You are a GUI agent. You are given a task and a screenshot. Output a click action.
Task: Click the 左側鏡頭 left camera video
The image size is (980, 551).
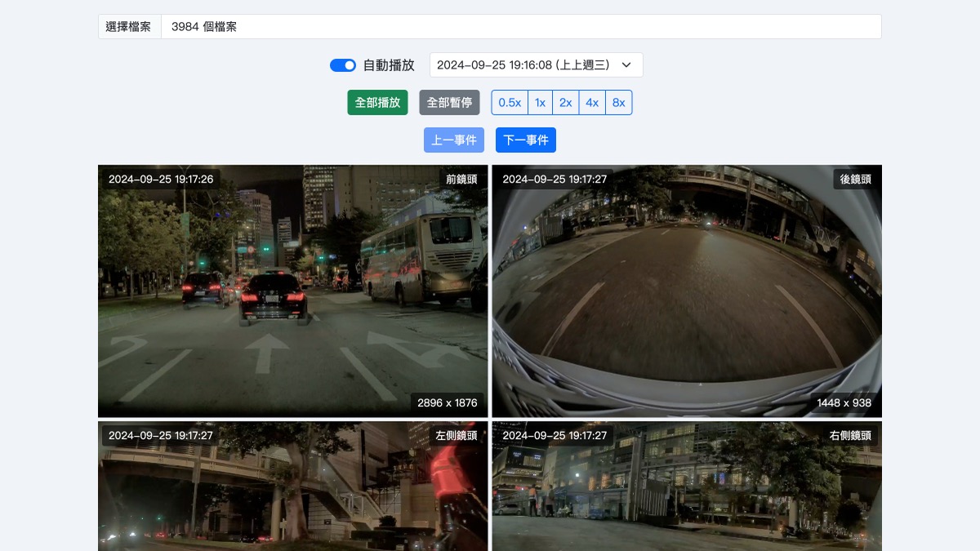[292, 486]
